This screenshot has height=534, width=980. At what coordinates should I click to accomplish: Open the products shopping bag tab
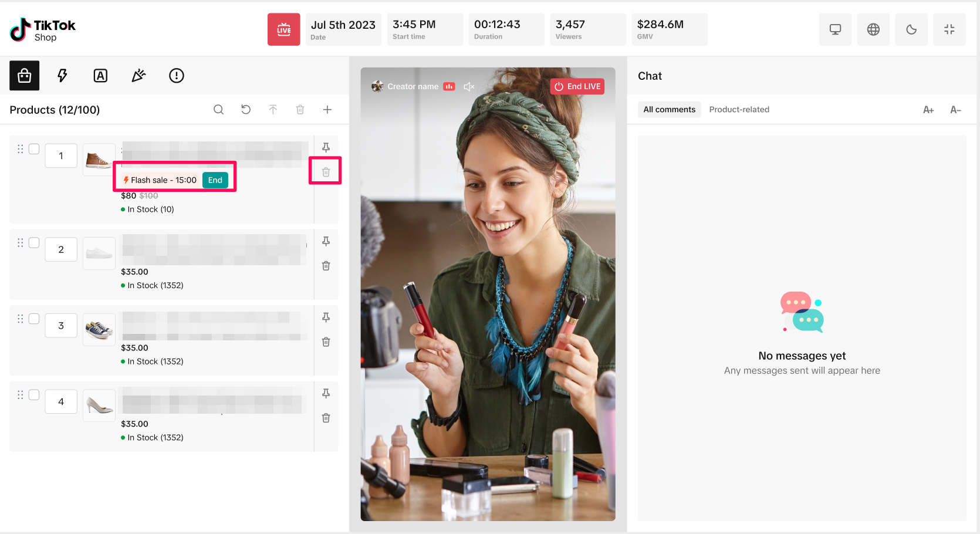coord(25,76)
